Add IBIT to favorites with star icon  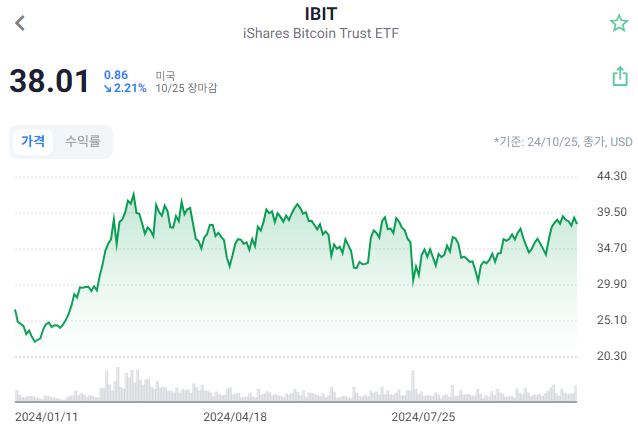[x=618, y=24]
